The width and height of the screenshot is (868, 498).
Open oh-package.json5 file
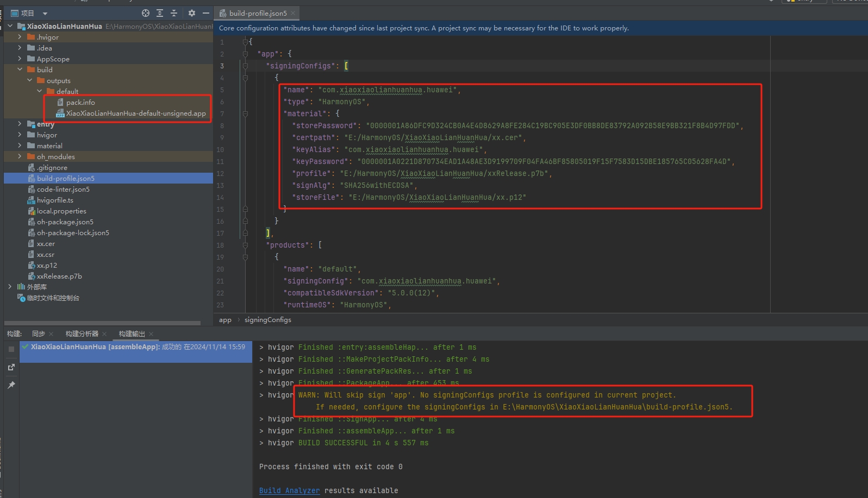[x=65, y=222]
